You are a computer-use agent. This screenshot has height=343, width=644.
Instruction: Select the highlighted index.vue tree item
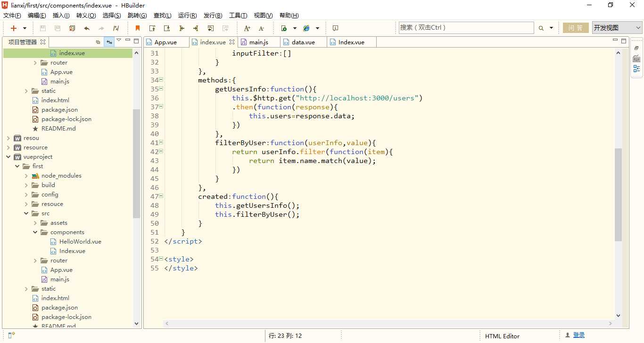[x=68, y=53]
